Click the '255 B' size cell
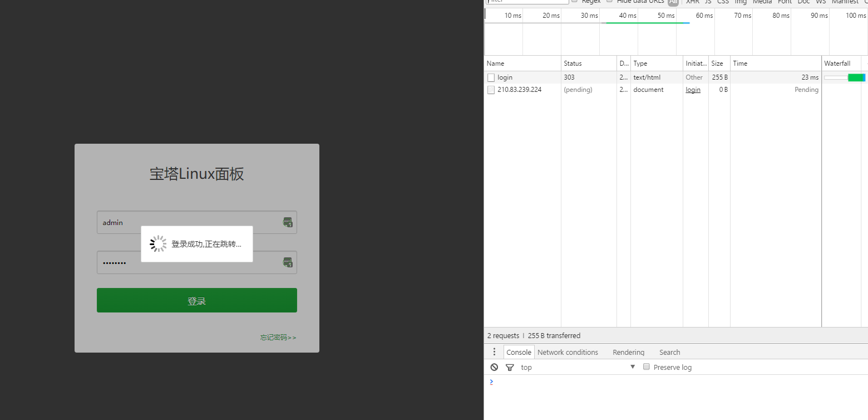Screen dimensions: 868x420 720,77
